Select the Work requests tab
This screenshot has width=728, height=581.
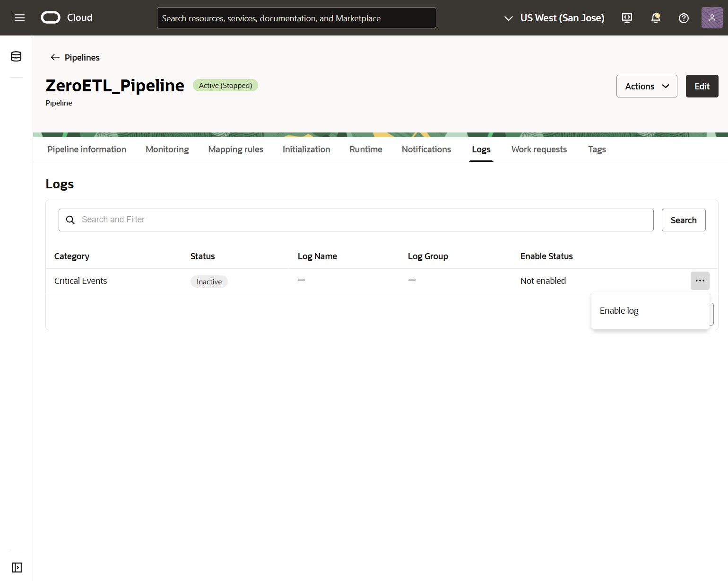coord(539,150)
